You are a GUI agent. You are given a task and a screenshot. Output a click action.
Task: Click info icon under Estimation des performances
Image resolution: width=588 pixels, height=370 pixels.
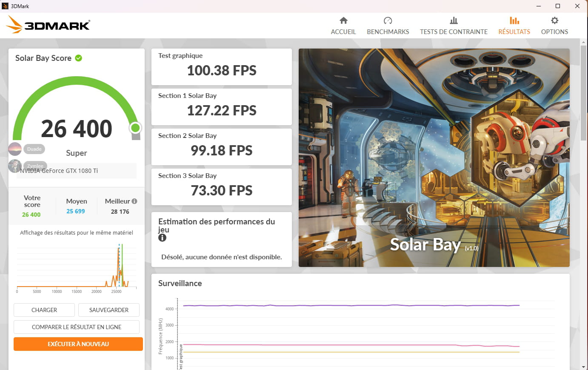point(162,238)
